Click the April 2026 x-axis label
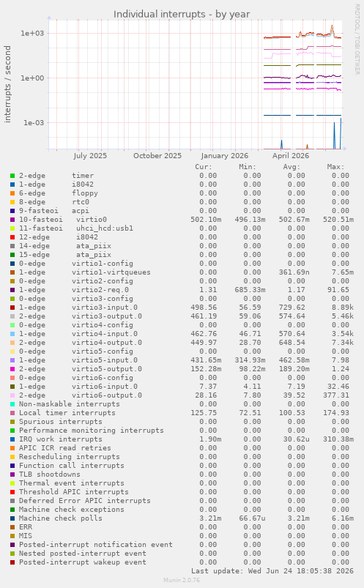The image size is (364, 588). click(x=291, y=156)
